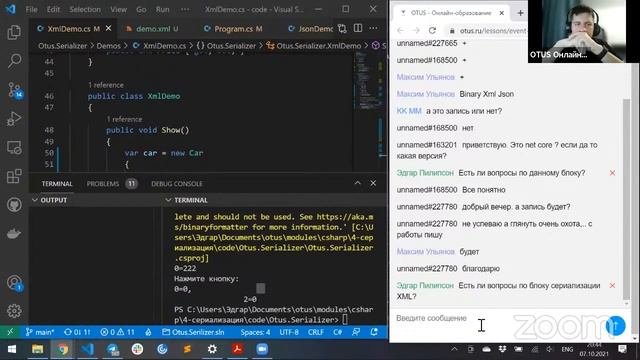Change file encoding UTF-8
The width and height of the screenshot is (640, 360).
pos(289,332)
